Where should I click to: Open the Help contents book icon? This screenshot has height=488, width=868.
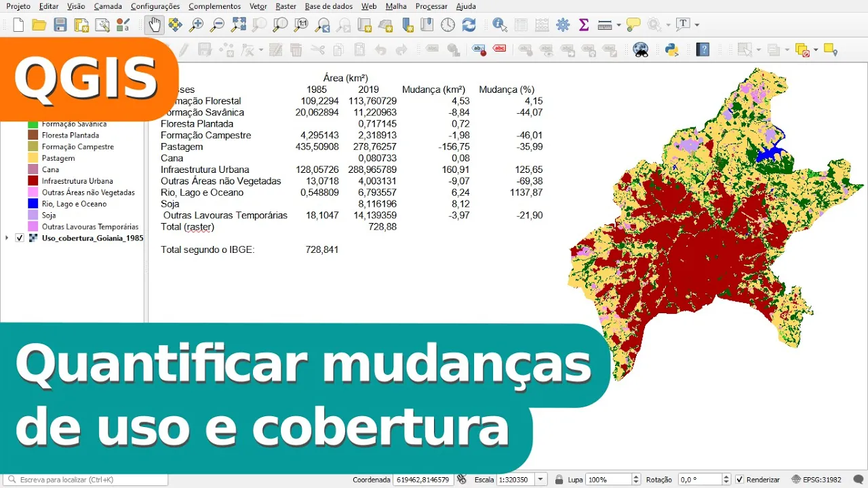coord(703,49)
